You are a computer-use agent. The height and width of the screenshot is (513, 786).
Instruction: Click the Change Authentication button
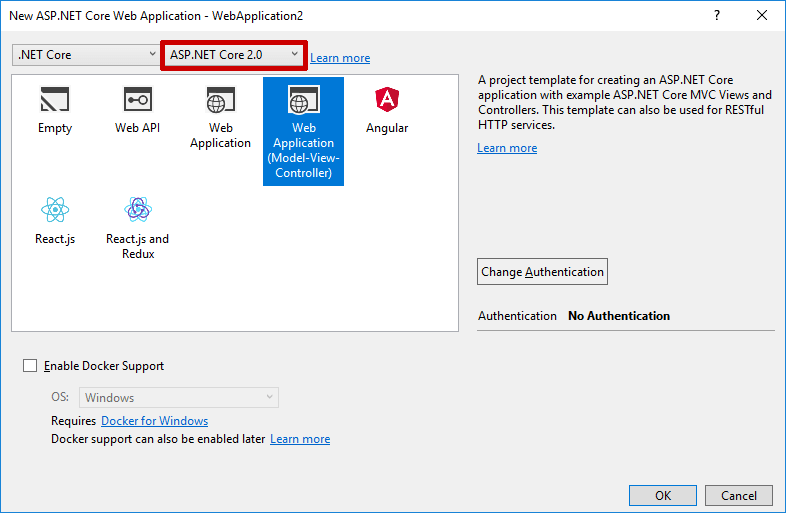(x=542, y=272)
